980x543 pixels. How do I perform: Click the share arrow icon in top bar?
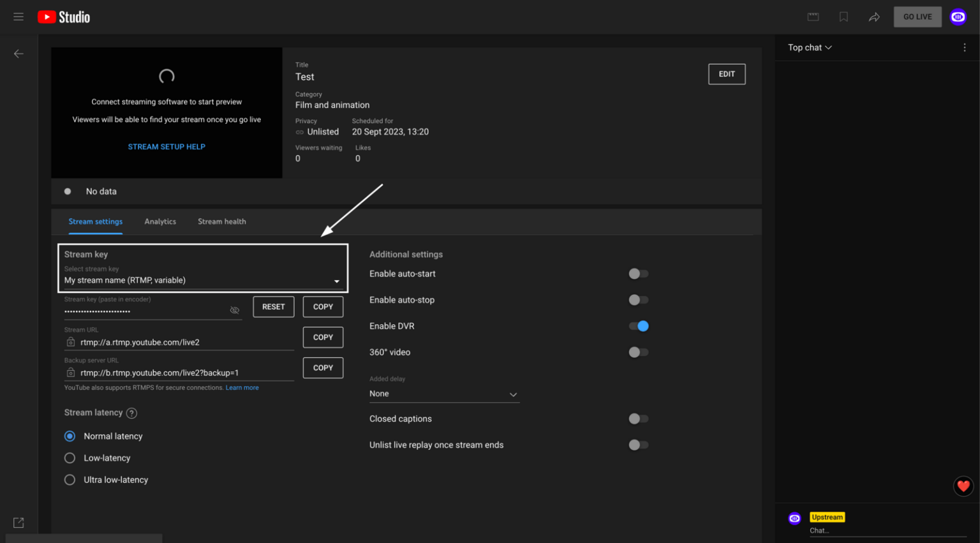[874, 17]
